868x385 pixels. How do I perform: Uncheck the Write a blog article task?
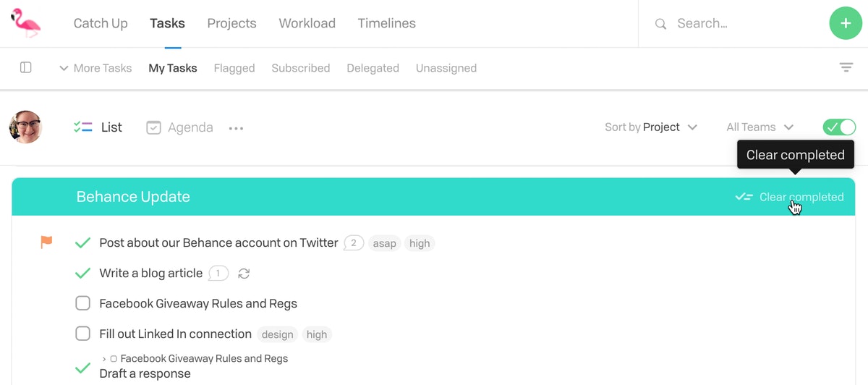pyautogui.click(x=83, y=273)
